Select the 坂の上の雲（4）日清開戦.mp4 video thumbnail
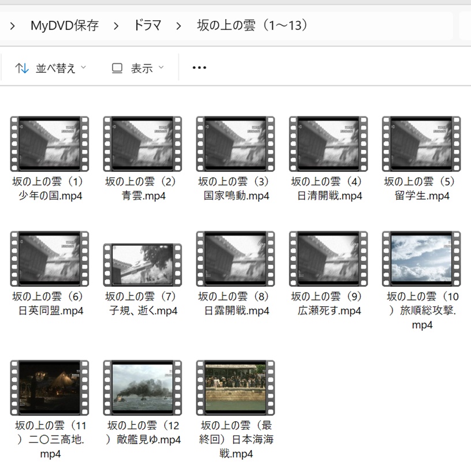Viewport: 471px width, 476px height. 328,144
